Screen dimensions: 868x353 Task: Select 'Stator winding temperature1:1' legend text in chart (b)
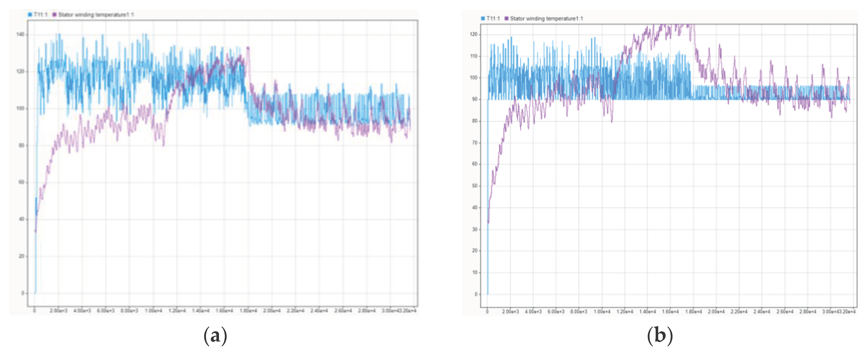coord(546,19)
